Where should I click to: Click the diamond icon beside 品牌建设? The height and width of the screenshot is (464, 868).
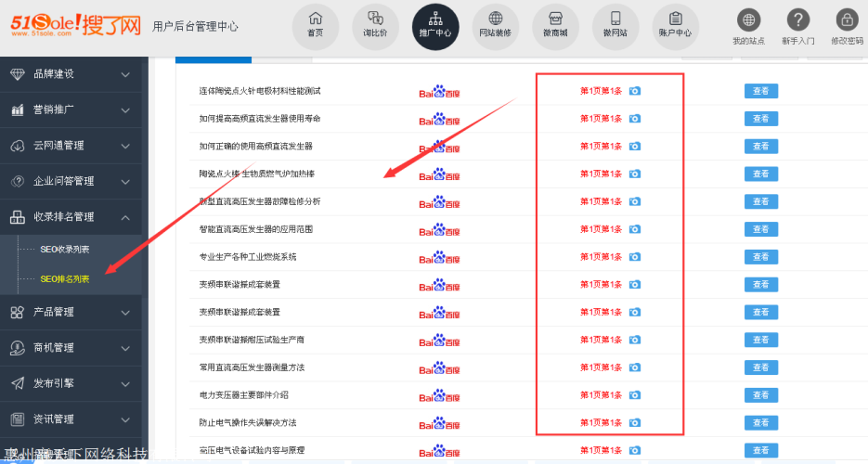(17, 74)
